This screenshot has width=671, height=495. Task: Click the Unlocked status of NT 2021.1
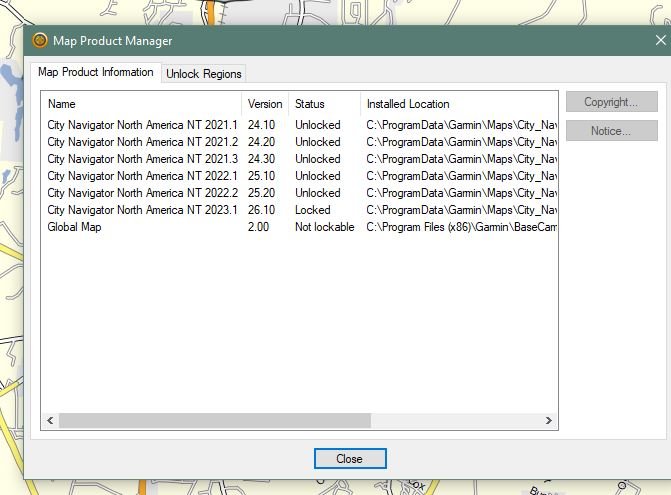tap(318, 125)
